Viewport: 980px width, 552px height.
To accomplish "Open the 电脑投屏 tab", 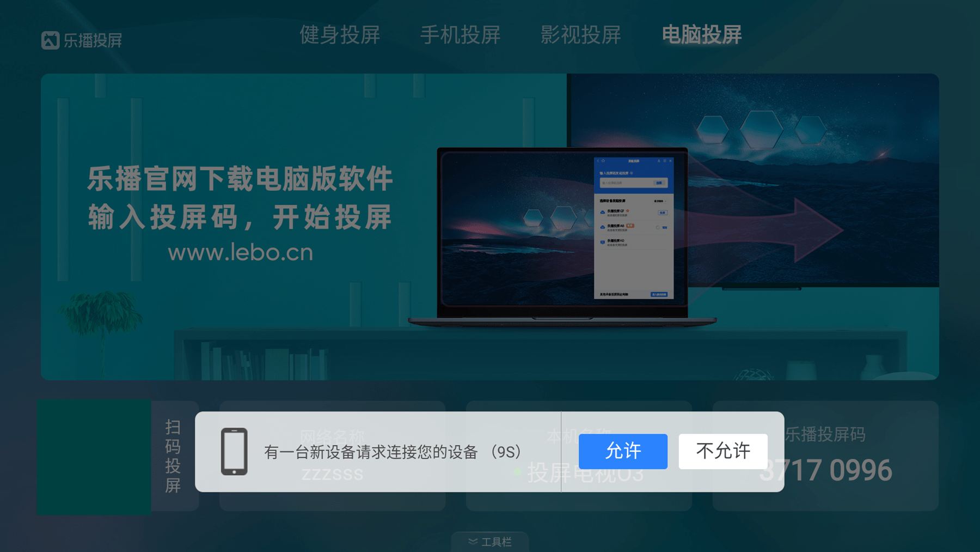I will 701,35.
